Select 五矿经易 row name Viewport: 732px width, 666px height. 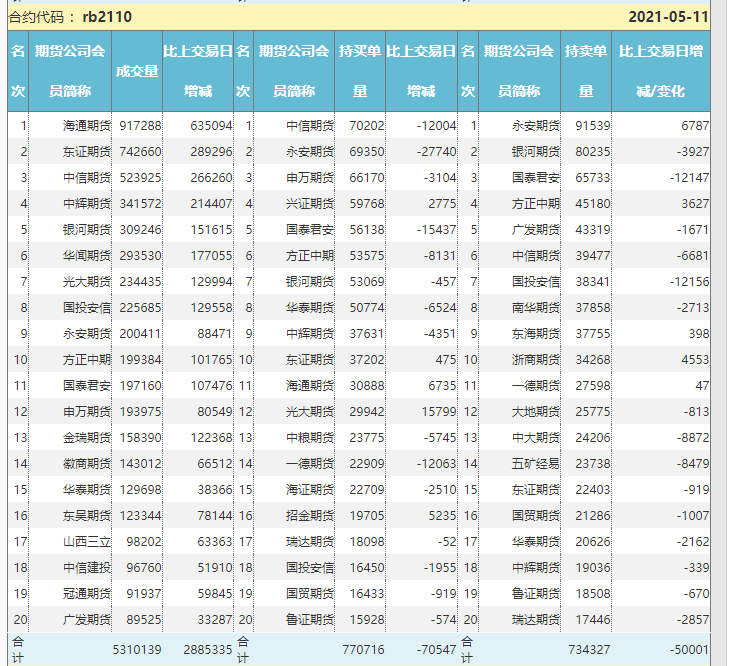tap(535, 464)
